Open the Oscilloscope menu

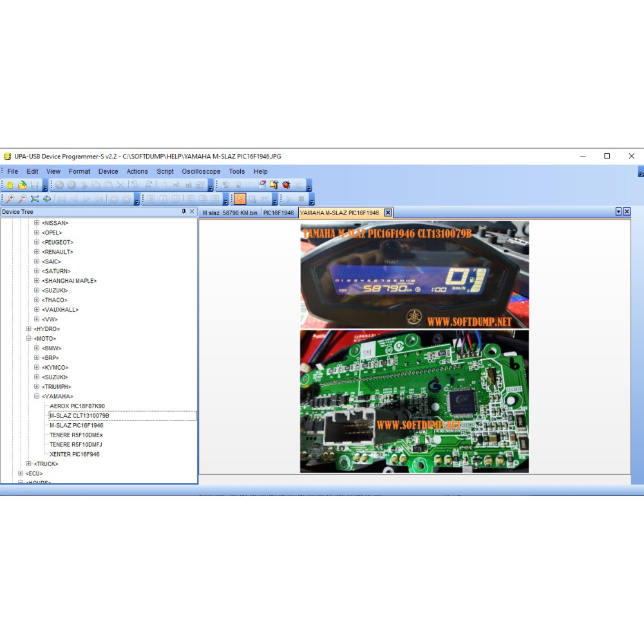point(201,171)
